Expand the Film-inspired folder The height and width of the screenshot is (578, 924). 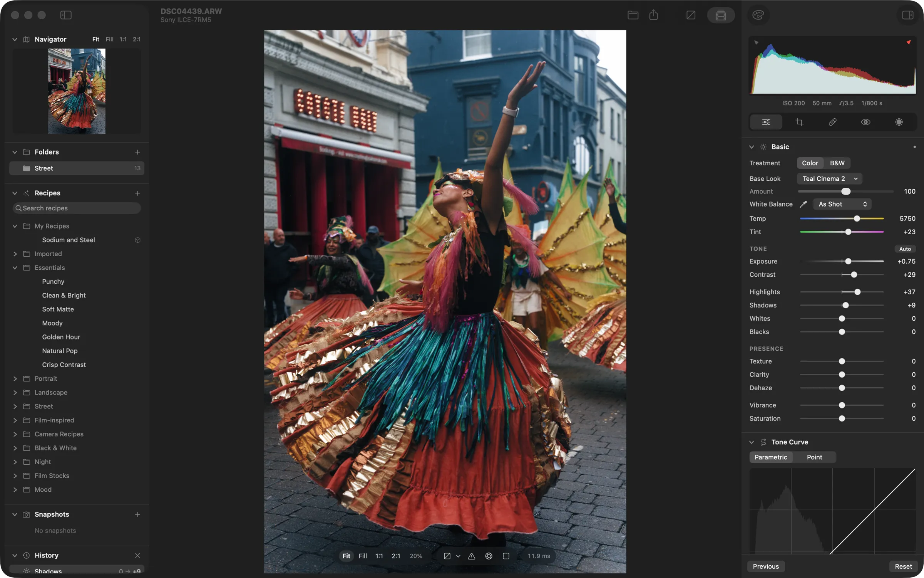(x=15, y=420)
